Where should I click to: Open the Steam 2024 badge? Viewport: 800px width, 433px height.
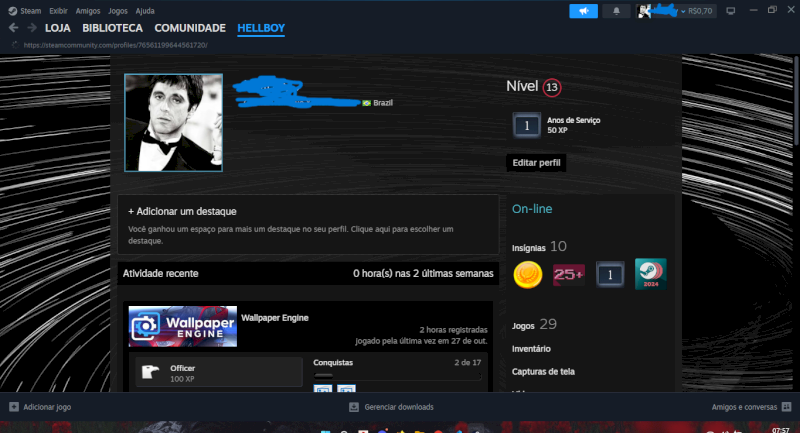pos(650,274)
